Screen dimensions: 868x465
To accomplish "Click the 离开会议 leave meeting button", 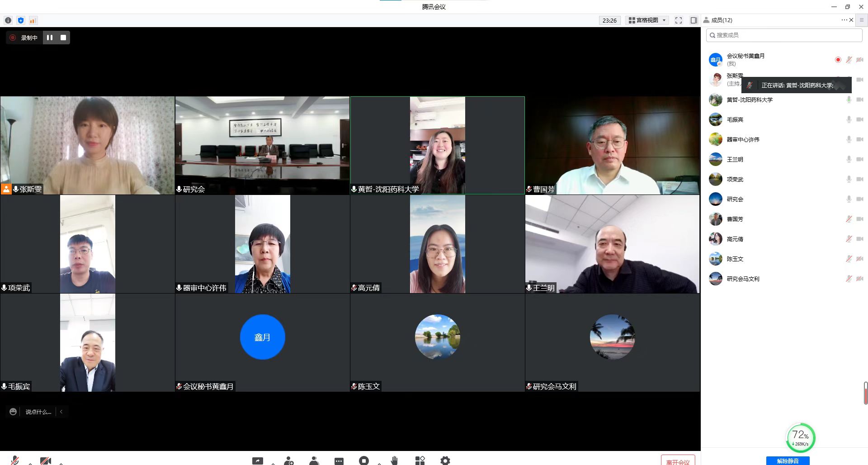I will [x=678, y=460].
